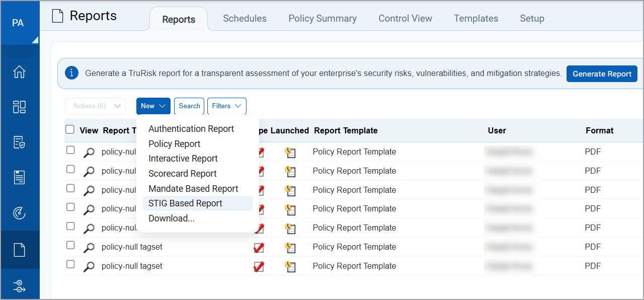Switch to the Schedules tab
Screen dimensions: 644x300
[x=245, y=19]
